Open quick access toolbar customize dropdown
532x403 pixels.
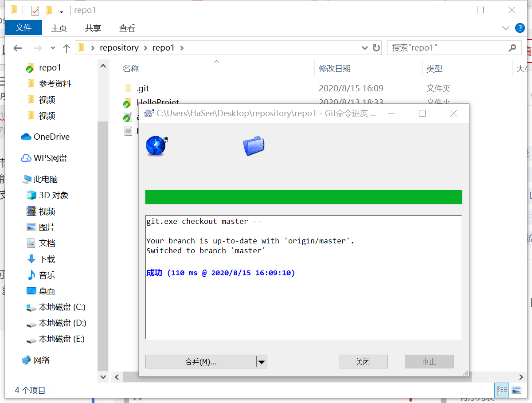pyautogui.click(x=61, y=10)
